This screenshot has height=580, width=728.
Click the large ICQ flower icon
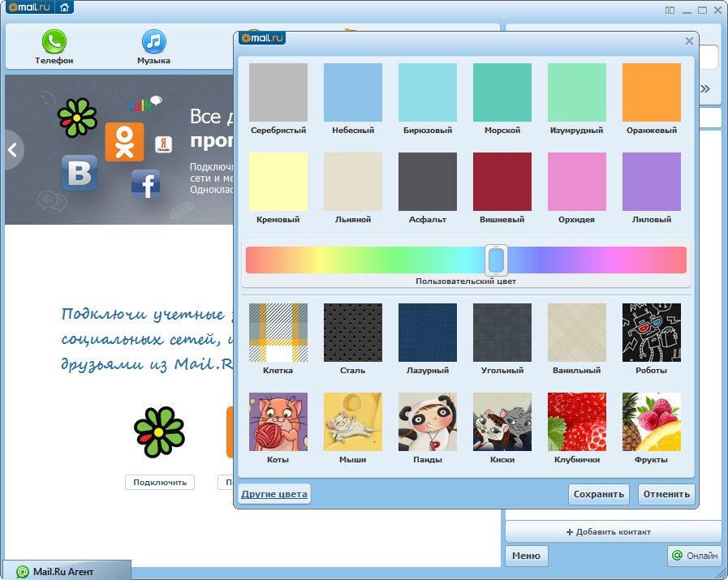click(x=159, y=432)
